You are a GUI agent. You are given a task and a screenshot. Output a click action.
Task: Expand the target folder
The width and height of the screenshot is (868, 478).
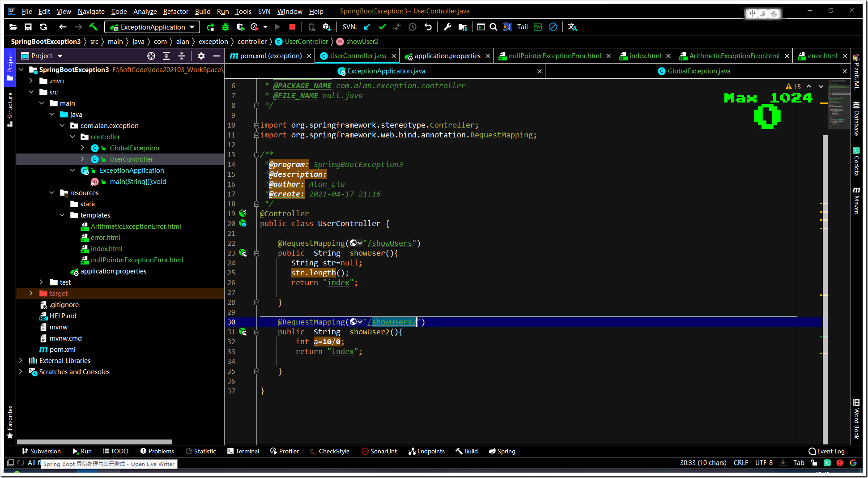click(x=31, y=293)
